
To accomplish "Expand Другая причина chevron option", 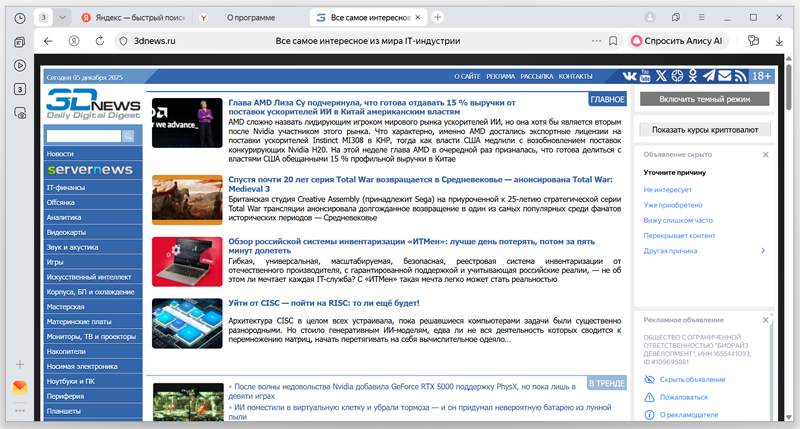I will click(x=764, y=250).
